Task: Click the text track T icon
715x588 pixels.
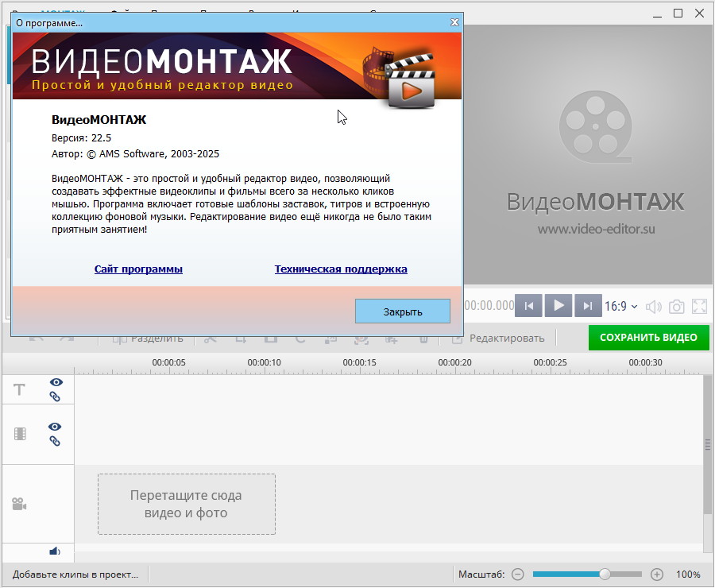Action: [19, 389]
